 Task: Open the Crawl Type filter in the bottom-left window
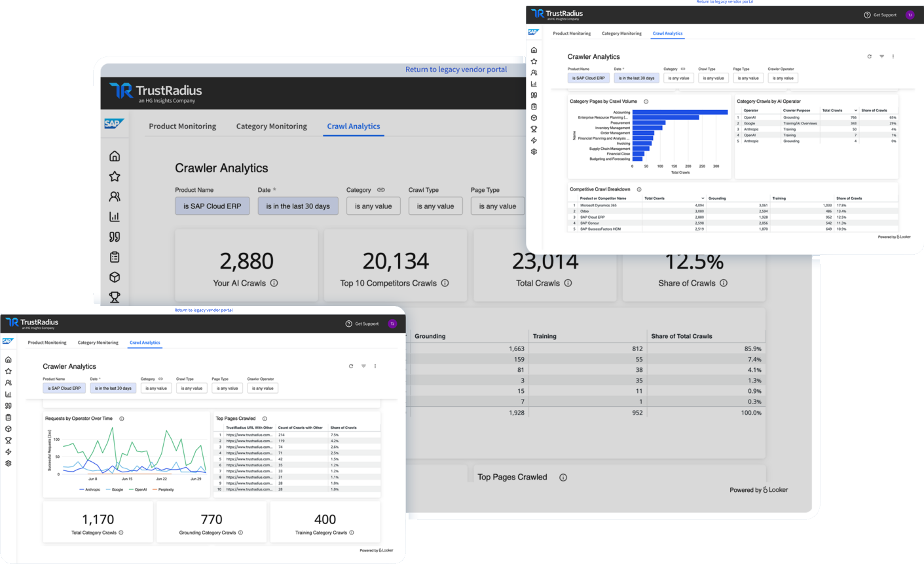point(191,388)
